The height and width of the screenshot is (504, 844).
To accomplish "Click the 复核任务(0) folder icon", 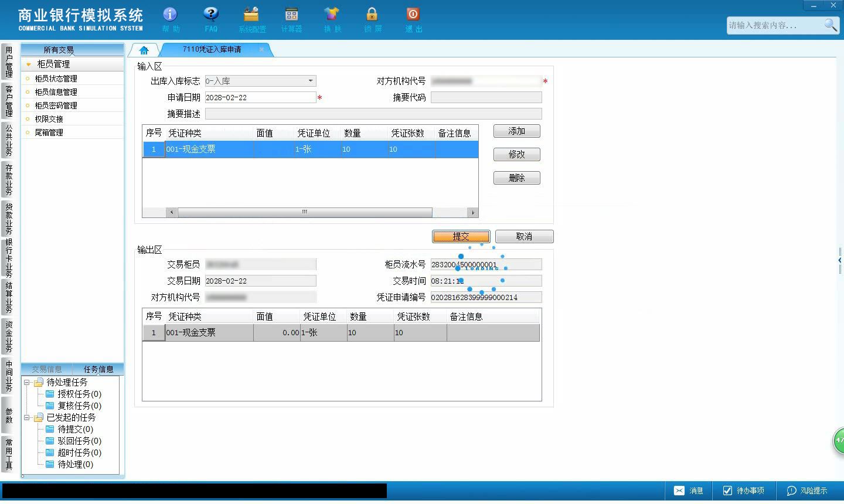I will click(50, 406).
